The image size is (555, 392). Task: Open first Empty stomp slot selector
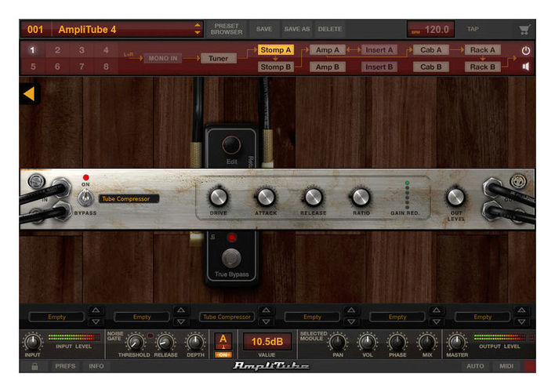56,317
